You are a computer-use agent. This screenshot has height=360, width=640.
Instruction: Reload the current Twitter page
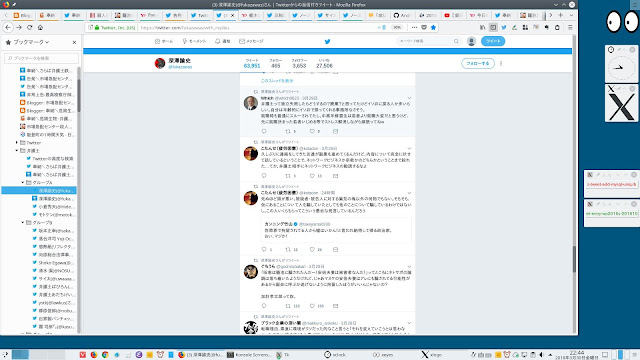(29, 27)
